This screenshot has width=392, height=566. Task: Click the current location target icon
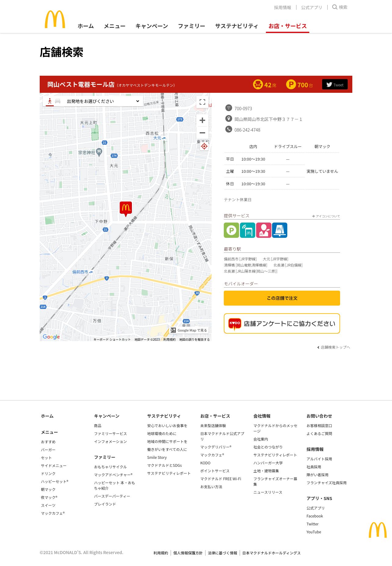[204, 146]
